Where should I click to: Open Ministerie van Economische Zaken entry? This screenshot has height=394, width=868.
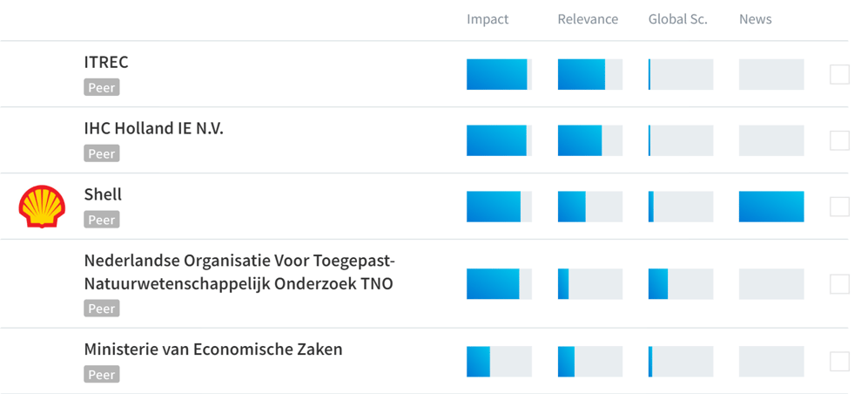pyautogui.click(x=213, y=350)
